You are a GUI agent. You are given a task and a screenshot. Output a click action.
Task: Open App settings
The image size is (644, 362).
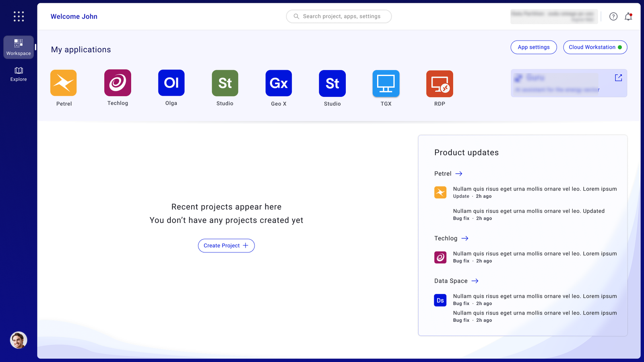(x=533, y=47)
